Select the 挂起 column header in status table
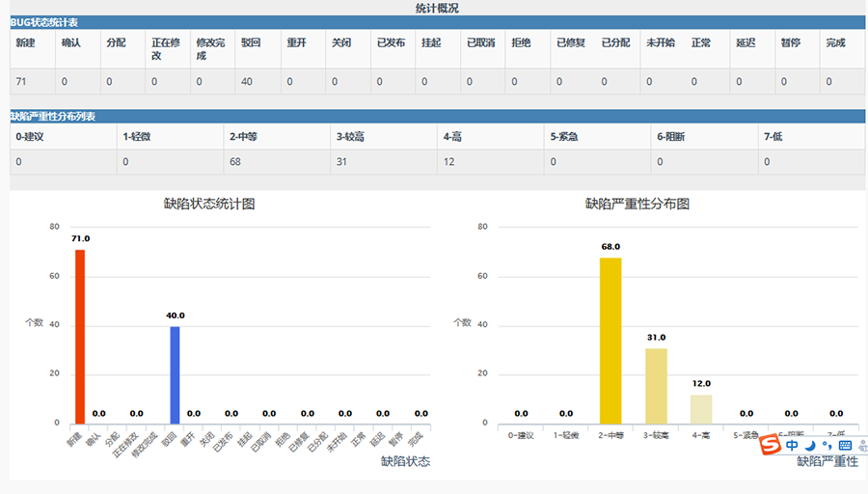 click(x=431, y=42)
